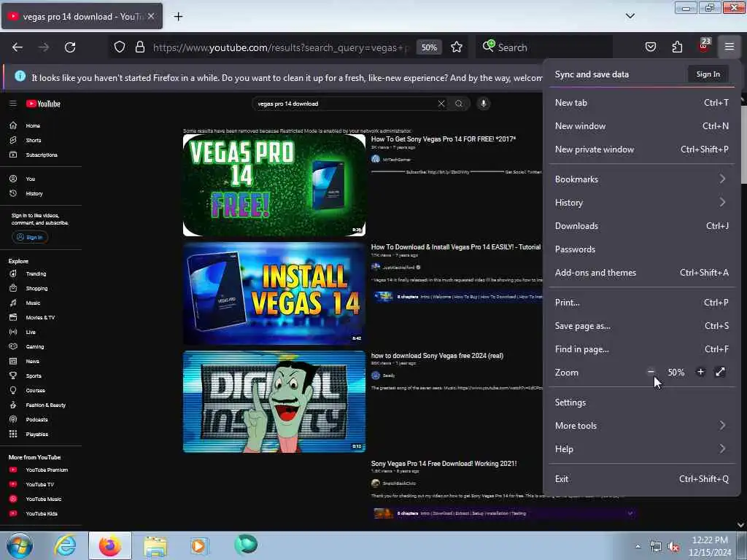Select New window menu item

[641, 125]
